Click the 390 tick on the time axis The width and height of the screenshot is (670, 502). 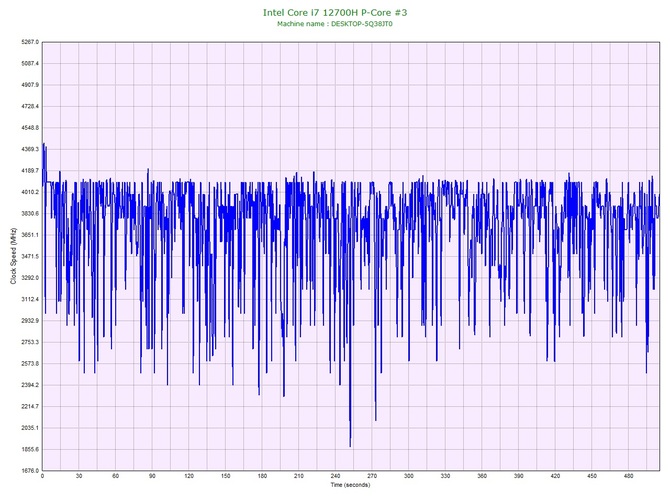pos(519,476)
